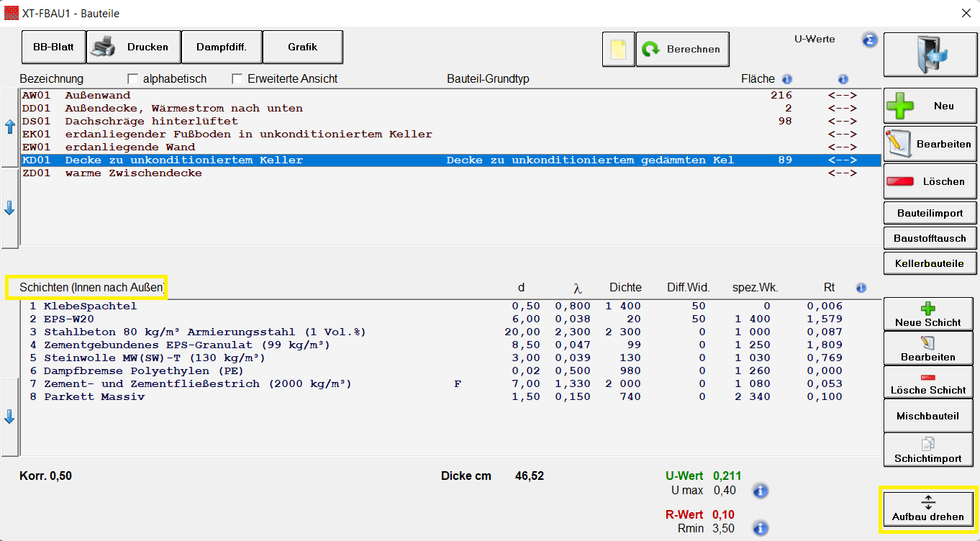The width and height of the screenshot is (980, 541).
Task: Select layer 7 Zementfließestrich row
Action: point(451,384)
